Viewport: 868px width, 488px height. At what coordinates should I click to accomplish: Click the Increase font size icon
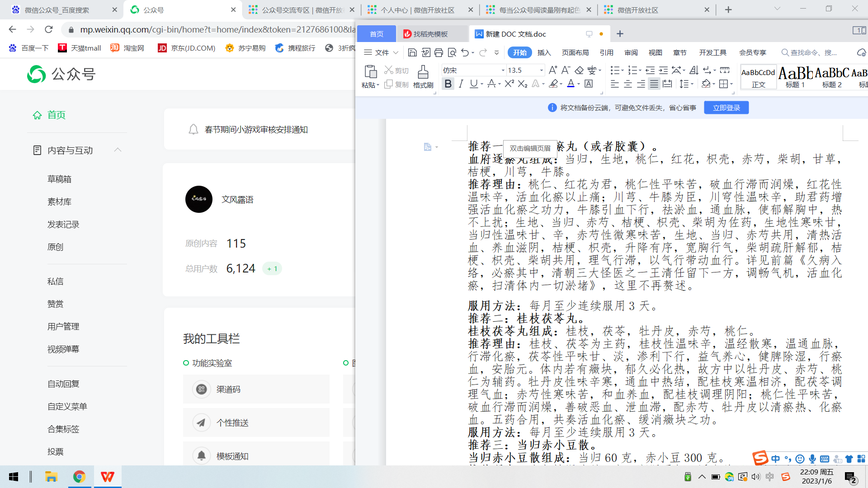point(552,70)
